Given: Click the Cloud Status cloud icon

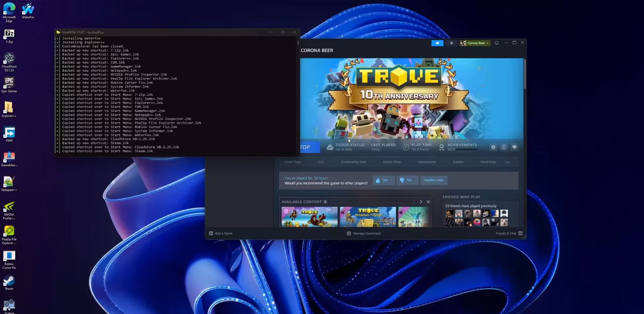Looking at the screenshot, I should 330,147.
